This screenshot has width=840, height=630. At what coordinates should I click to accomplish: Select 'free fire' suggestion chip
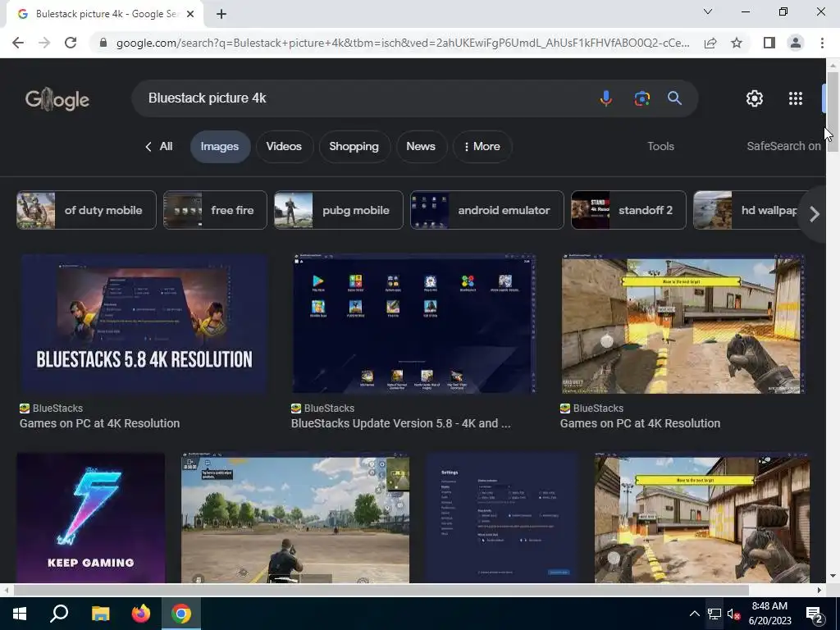point(215,210)
